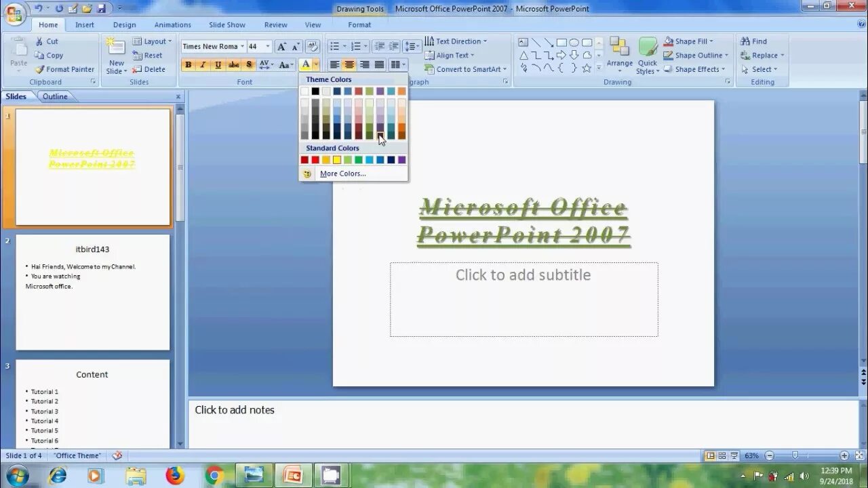Click the Replace button
Viewport: 868px width, 488px height.
[762, 56]
